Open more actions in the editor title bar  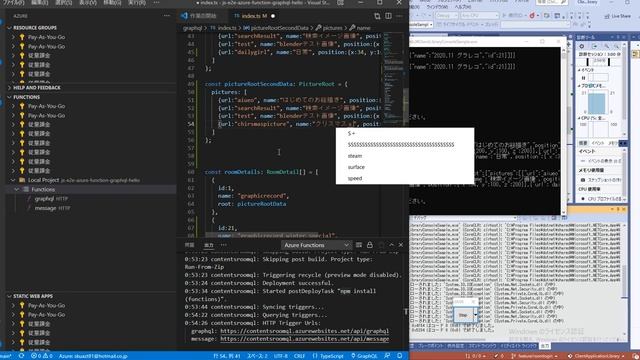[x=400, y=16]
